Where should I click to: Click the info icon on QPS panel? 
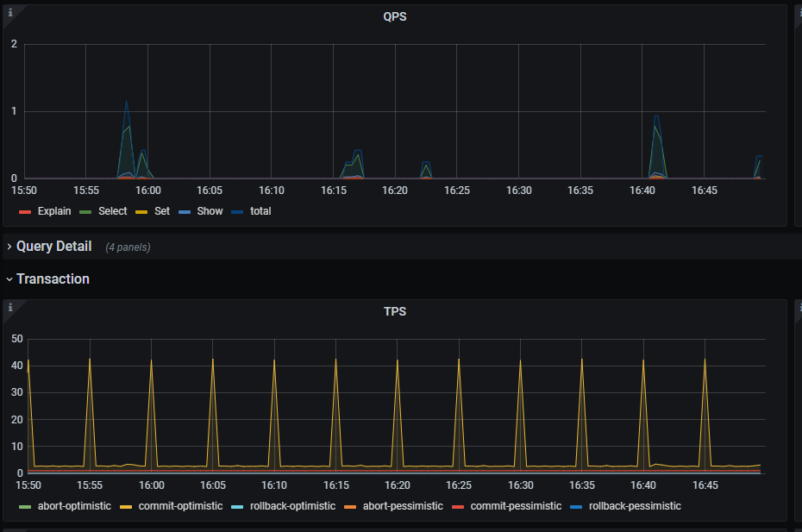pos(10,12)
